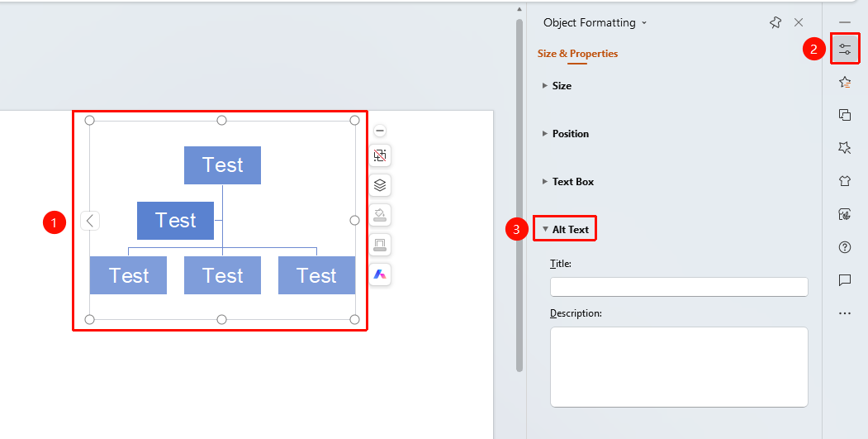Click the paint bucket fill icon
868x439 pixels.
pos(380,214)
